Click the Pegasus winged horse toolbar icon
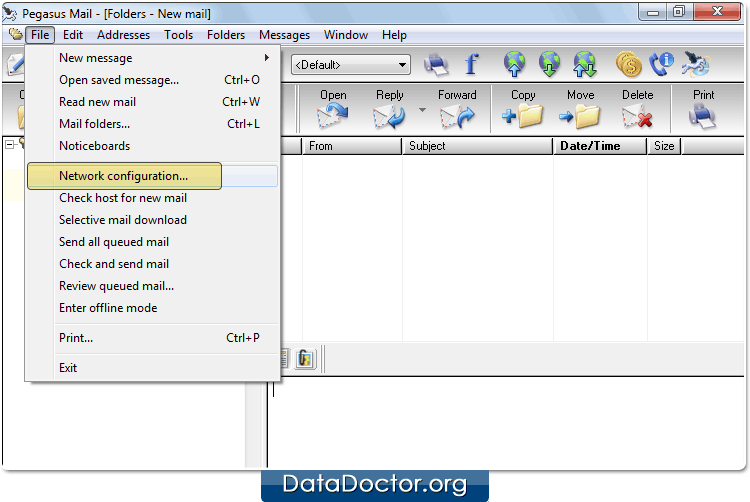This screenshot has width=750, height=502. coord(696,65)
